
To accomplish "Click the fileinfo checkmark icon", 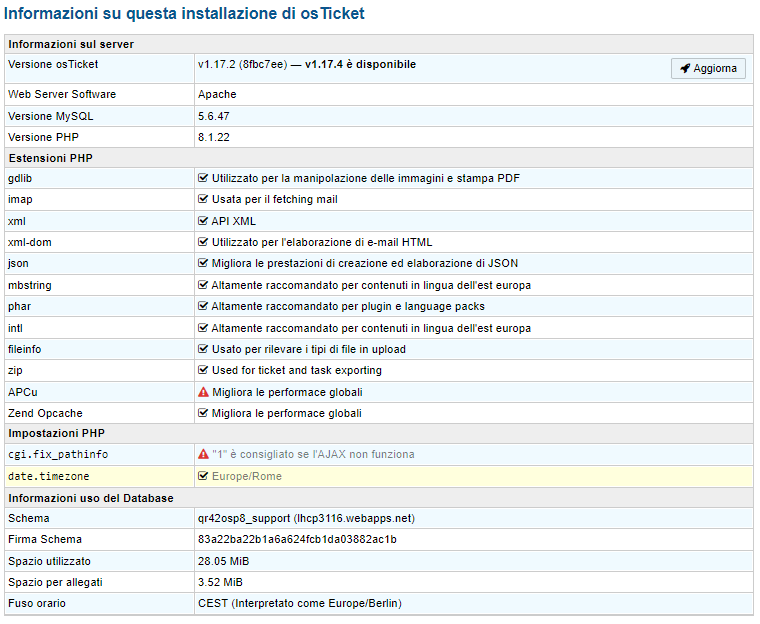I will click(x=203, y=349).
